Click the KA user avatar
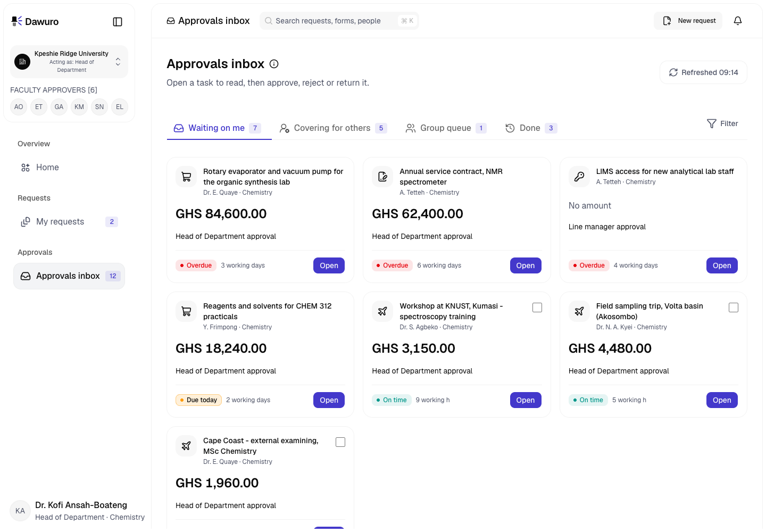Viewport: 766px width, 532px height. (x=20, y=511)
